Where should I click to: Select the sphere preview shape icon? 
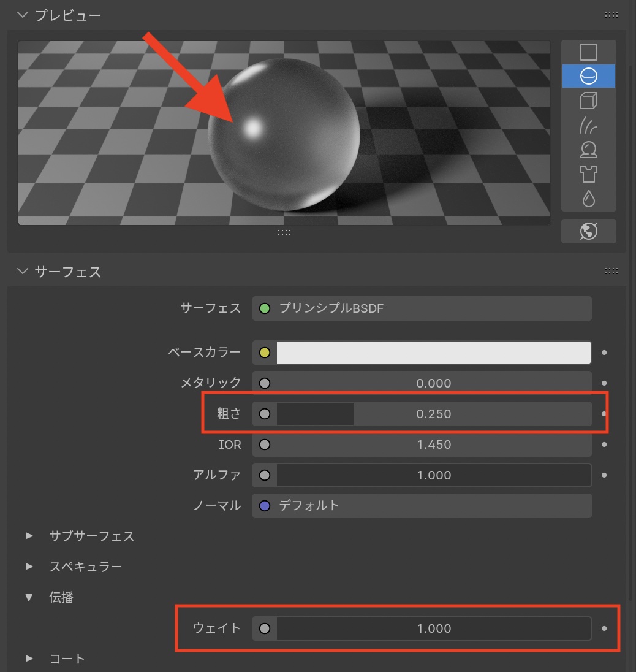tap(588, 76)
